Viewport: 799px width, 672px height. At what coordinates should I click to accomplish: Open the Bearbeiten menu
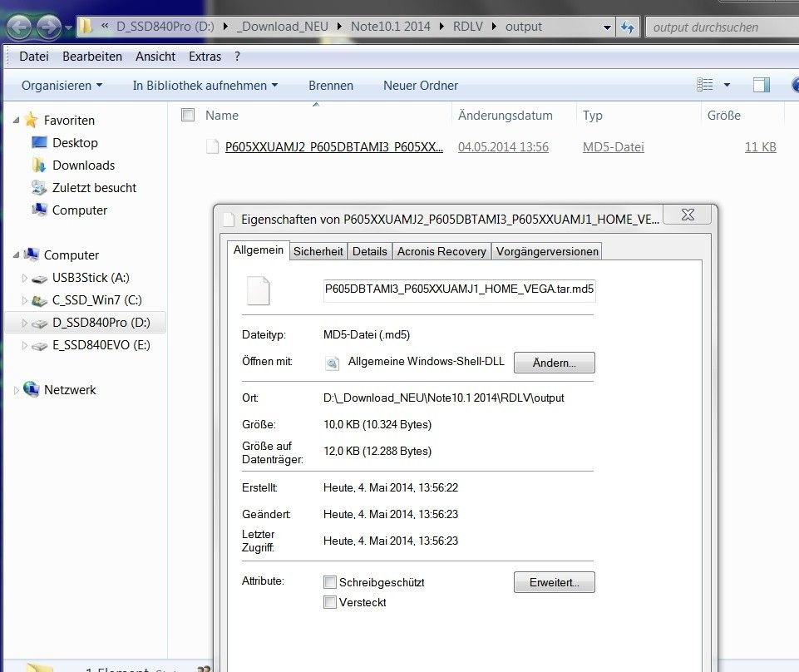click(x=92, y=56)
